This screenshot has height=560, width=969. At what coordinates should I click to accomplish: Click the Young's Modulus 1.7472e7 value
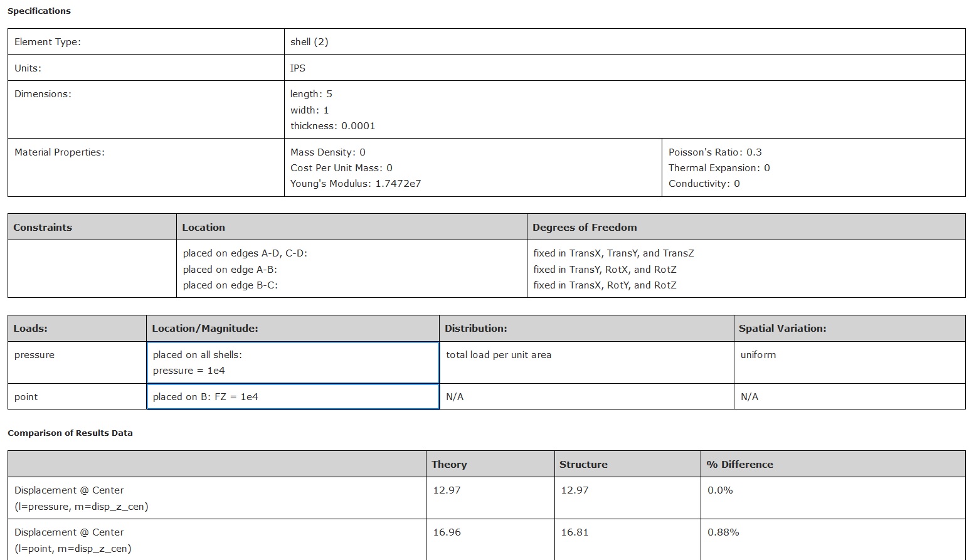point(355,184)
